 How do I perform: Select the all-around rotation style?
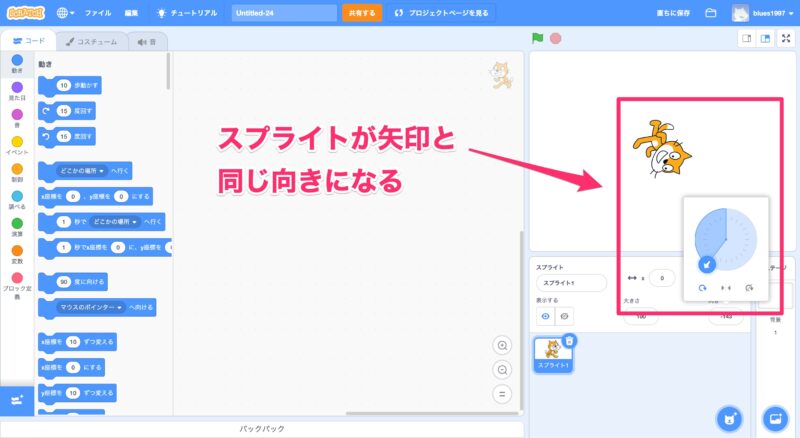(x=702, y=288)
